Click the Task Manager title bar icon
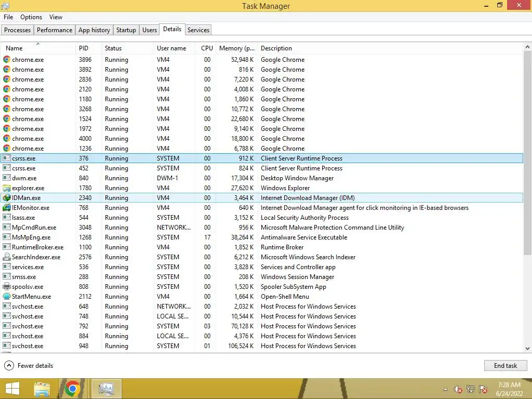The width and height of the screenshot is (532, 399). 5,6
